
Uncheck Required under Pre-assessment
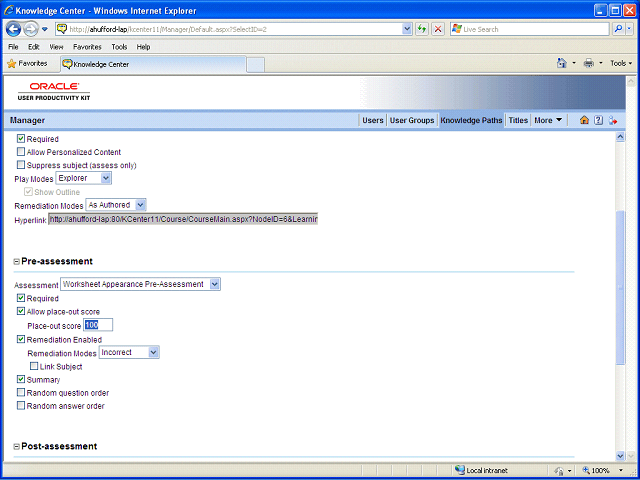(x=21, y=298)
